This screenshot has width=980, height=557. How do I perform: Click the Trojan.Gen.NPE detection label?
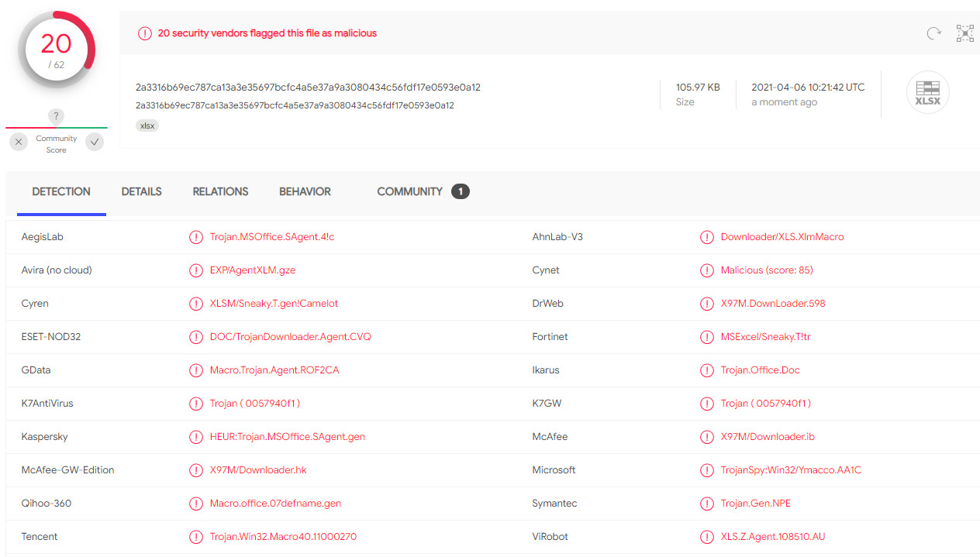pos(756,504)
